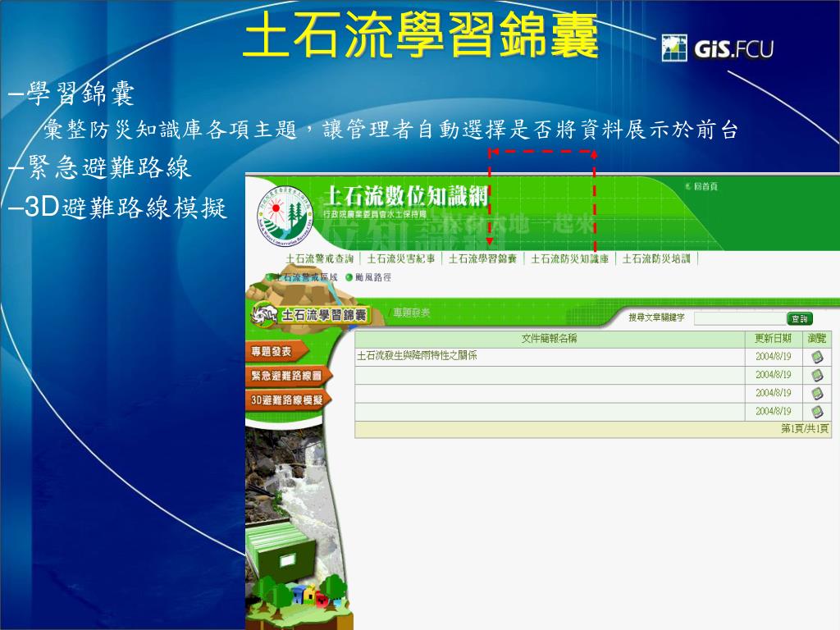The height and width of the screenshot is (630, 840).
Task: Click the browse icon in third table row
Action: pyautogui.click(x=817, y=393)
